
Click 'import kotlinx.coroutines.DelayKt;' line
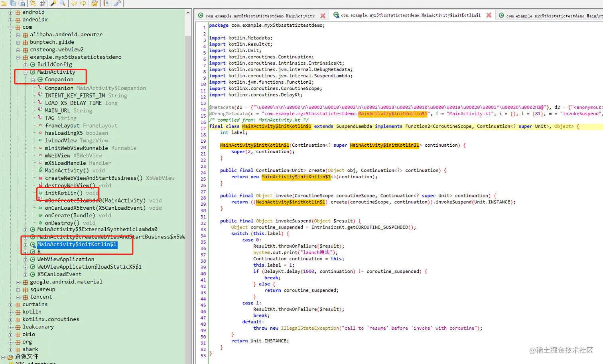point(256,95)
